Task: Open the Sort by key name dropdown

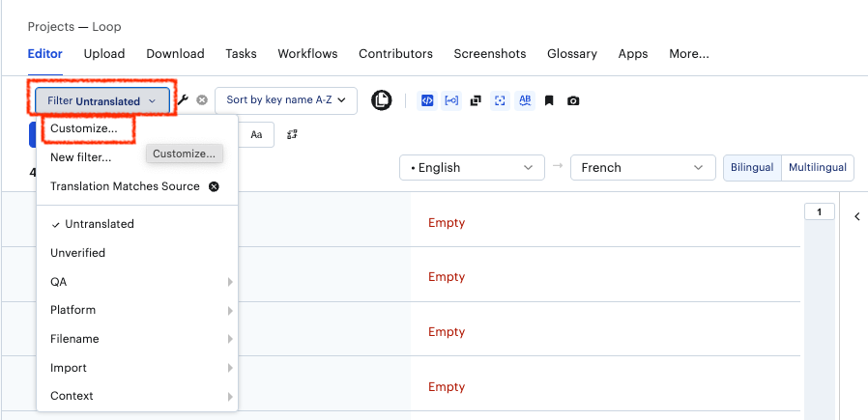Action: click(x=286, y=100)
